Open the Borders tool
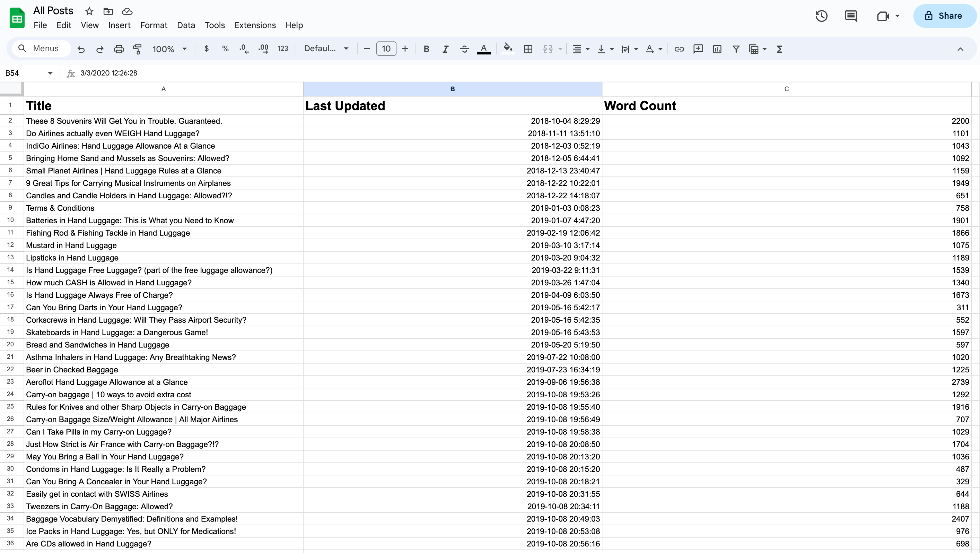The height and width of the screenshot is (553, 980). click(528, 49)
